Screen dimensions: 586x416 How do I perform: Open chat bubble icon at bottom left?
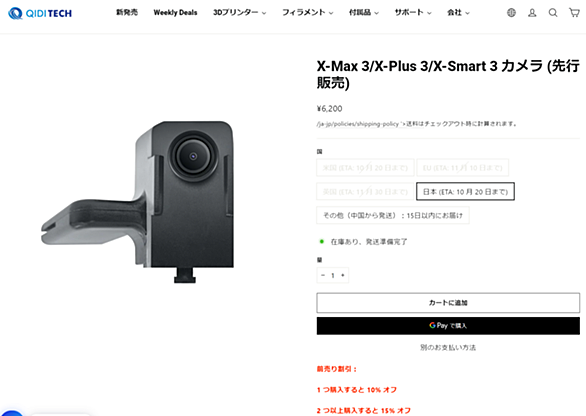[12, 413]
